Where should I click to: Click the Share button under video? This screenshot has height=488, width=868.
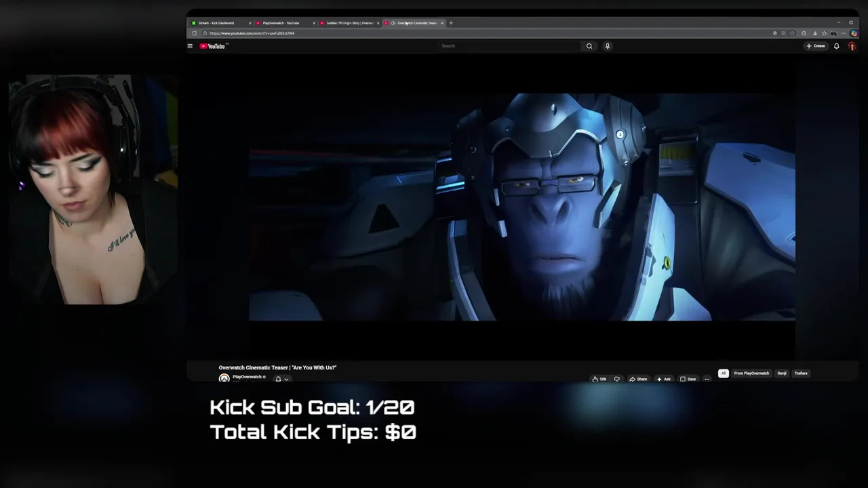pos(638,379)
